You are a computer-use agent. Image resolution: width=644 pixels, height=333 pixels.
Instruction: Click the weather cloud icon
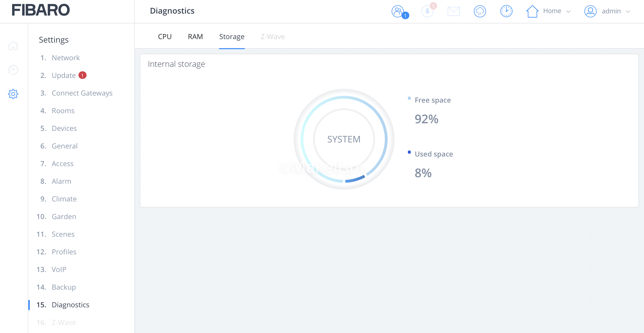pos(480,11)
